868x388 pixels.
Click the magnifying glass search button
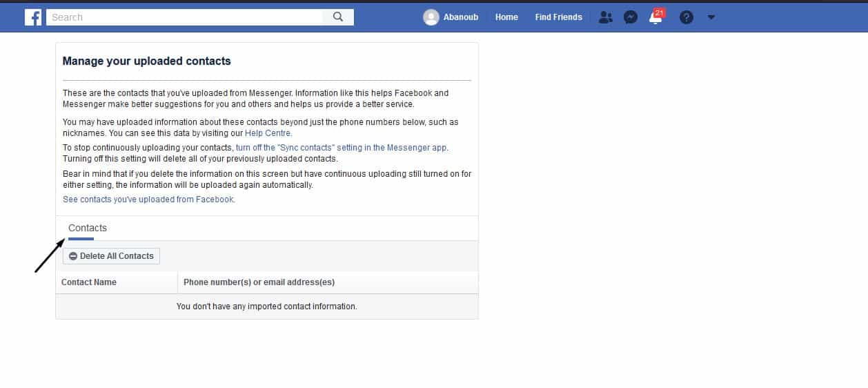(x=338, y=17)
